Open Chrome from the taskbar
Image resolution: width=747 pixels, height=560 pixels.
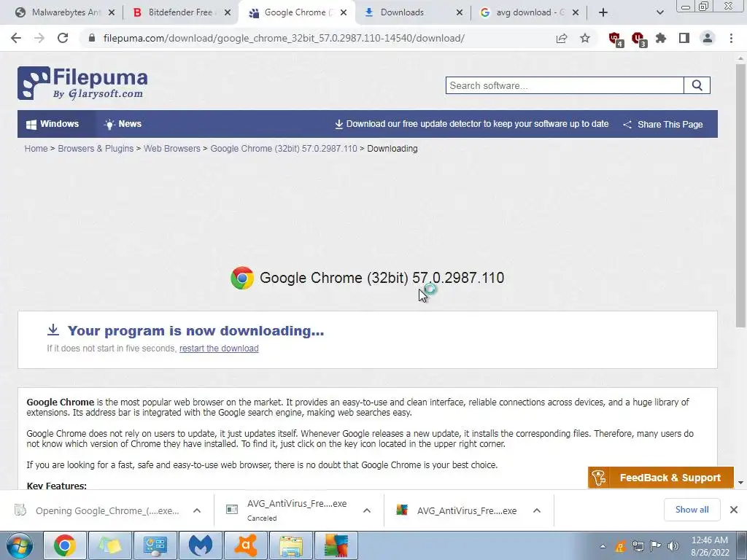point(64,545)
